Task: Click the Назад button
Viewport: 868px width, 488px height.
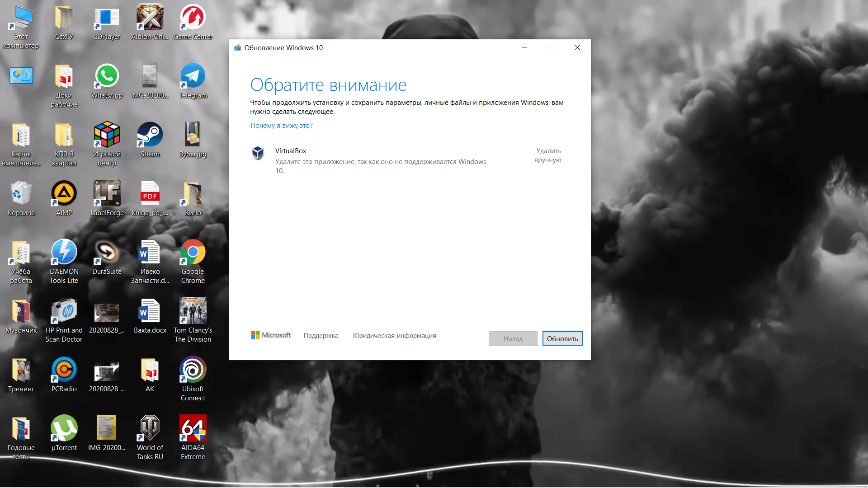Action: pos(513,338)
